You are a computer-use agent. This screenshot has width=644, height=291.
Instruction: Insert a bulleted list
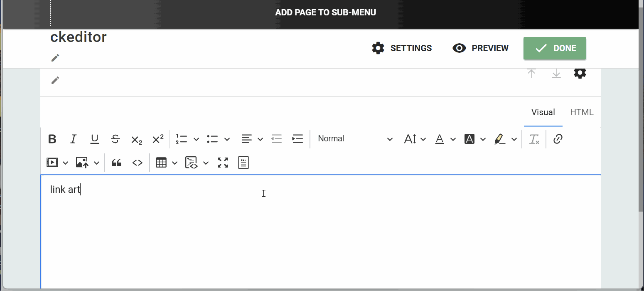point(212,139)
